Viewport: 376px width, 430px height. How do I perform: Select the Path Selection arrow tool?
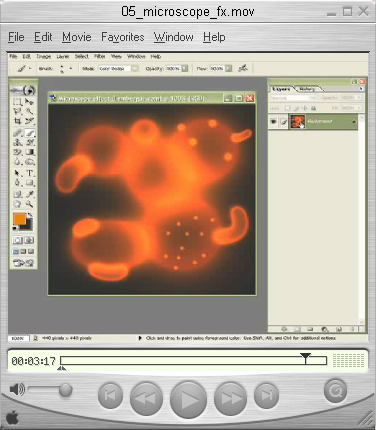(17, 173)
